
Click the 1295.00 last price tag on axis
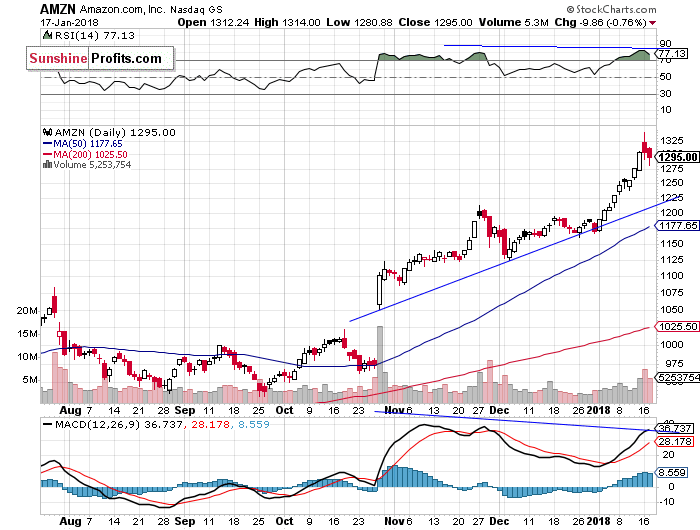(x=677, y=157)
